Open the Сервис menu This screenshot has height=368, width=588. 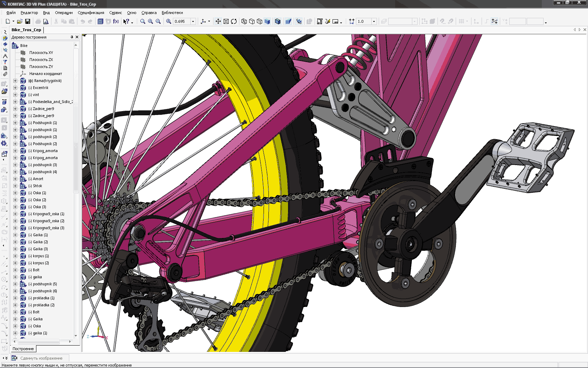(115, 13)
